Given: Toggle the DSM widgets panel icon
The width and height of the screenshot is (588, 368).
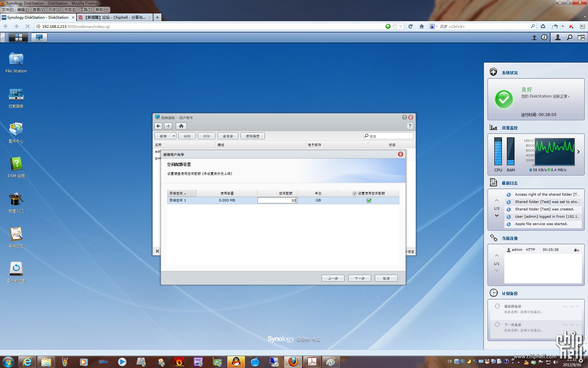Looking at the screenshot, I should pyautogui.click(x=581, y=37).
